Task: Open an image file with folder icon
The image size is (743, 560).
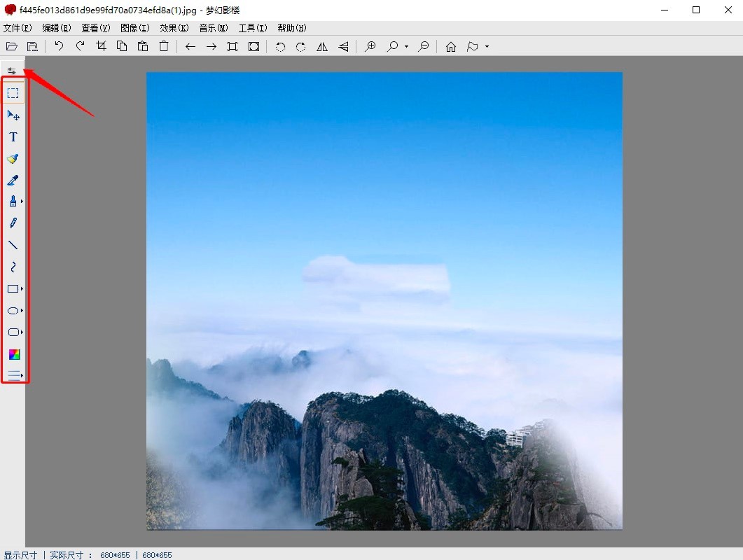Action: pyautogui.click(x=12, y=46)
